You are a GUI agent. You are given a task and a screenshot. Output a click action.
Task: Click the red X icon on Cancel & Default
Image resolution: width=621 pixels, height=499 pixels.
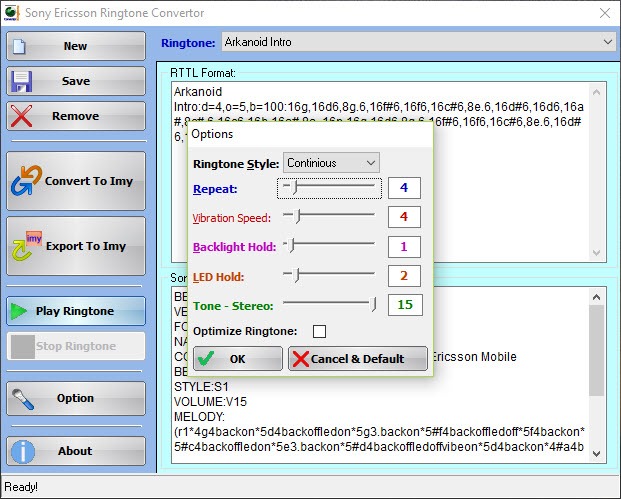click(301, 359)
